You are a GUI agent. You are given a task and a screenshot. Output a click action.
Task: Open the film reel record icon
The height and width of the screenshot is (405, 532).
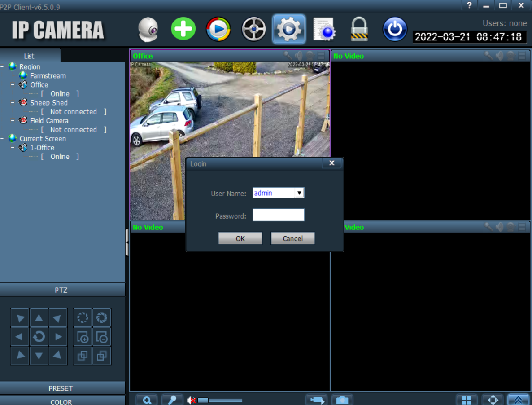point(253,29)
